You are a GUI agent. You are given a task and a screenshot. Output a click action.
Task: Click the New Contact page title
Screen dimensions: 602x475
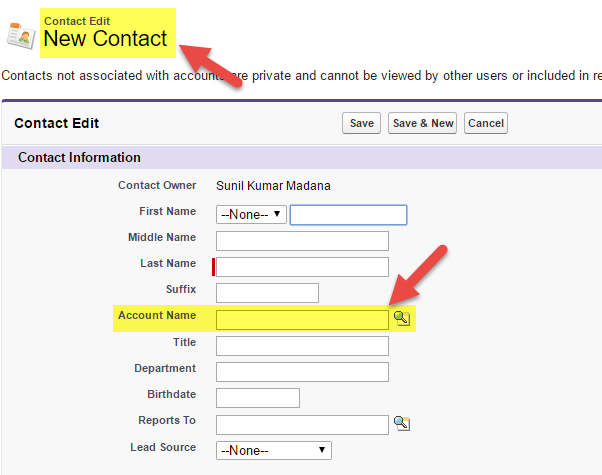pos(105,38)
